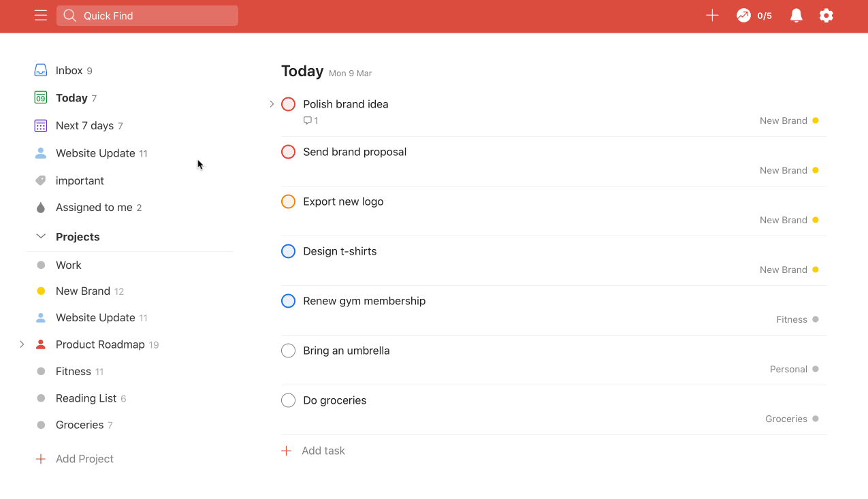Select the yellow color dot of New Brand project

point(40,291)
